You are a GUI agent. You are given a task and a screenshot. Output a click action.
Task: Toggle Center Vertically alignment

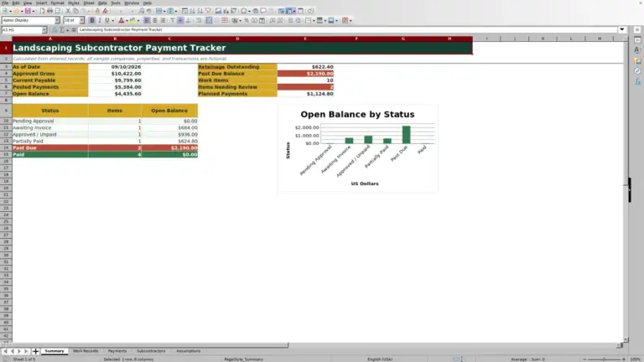click(180, 20)
